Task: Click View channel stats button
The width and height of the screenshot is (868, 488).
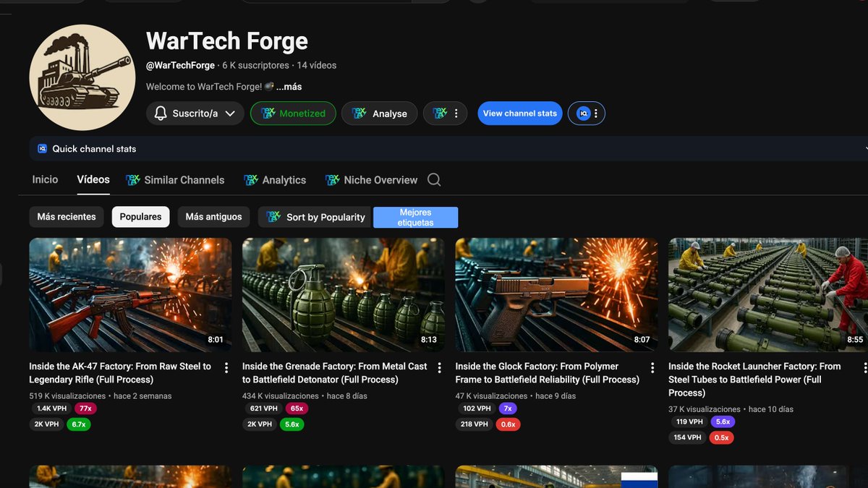Action: click(519, 114)
